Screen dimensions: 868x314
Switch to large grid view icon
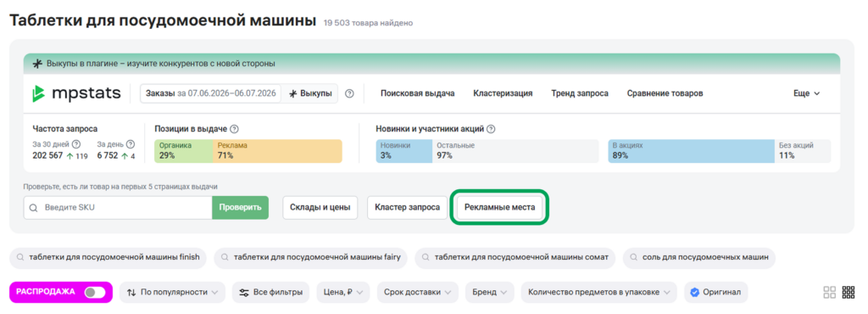[x=829, y=293]
